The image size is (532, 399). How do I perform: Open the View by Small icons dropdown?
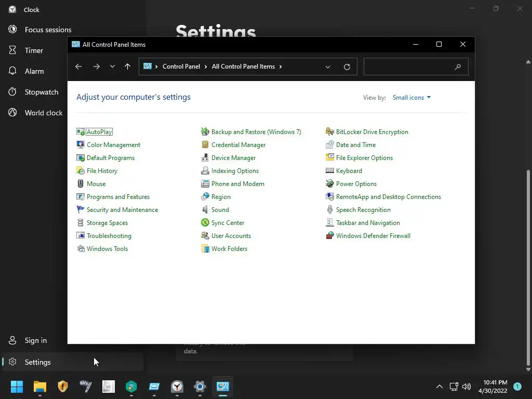pos(411,97)
